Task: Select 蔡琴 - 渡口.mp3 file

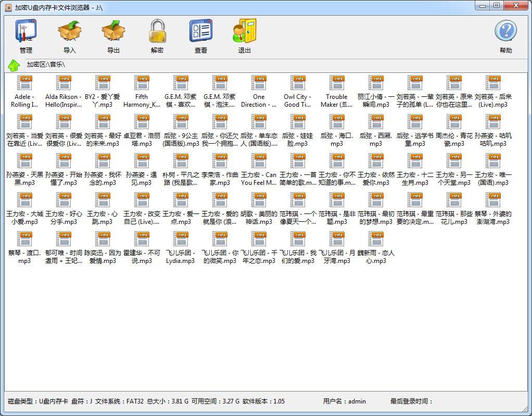Action: click(x=25, y=248)
